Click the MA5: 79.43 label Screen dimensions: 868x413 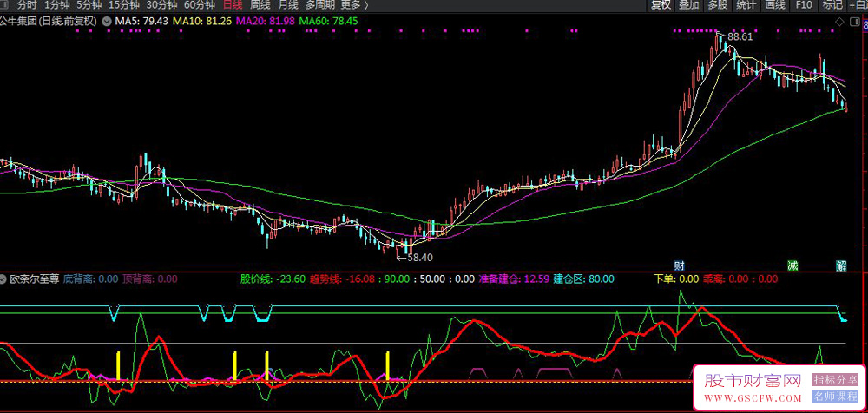141,22
